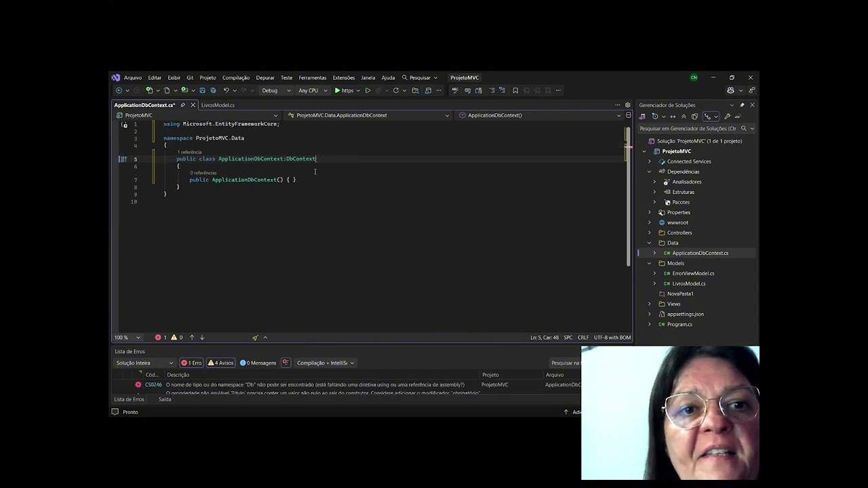Image resolution: width=868 pixels, height=488 pixels.
Task: Click the SPC indentation indicator
Action: (x=568, y=337)
